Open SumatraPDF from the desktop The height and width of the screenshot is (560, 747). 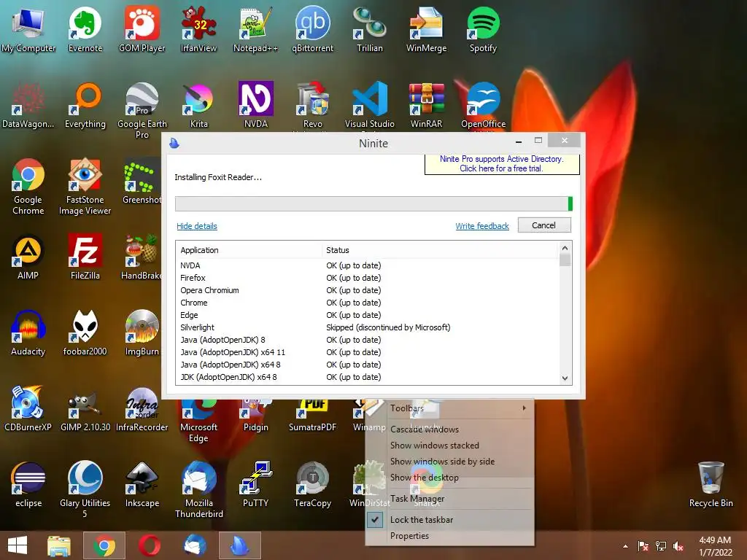click(312, 416)
